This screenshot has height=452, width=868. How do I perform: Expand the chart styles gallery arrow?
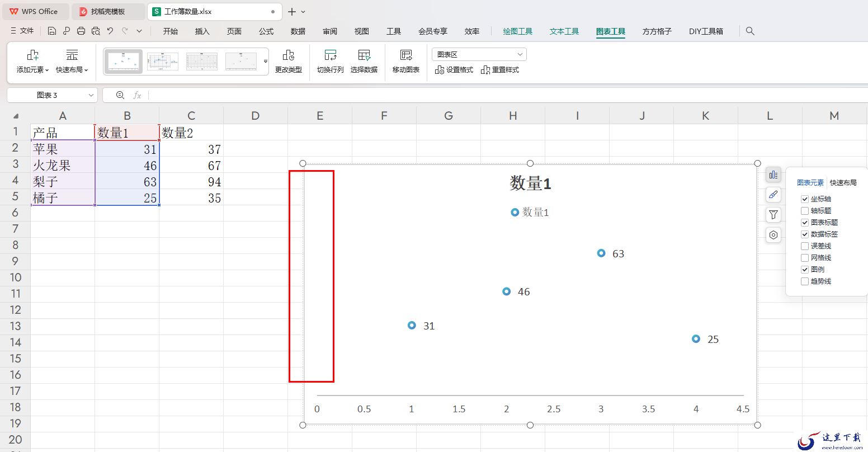point(266,62)
